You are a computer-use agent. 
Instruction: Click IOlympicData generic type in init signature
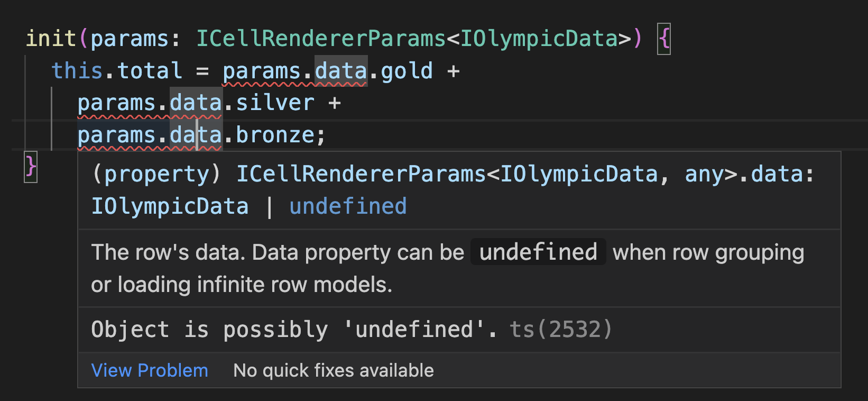539,38
